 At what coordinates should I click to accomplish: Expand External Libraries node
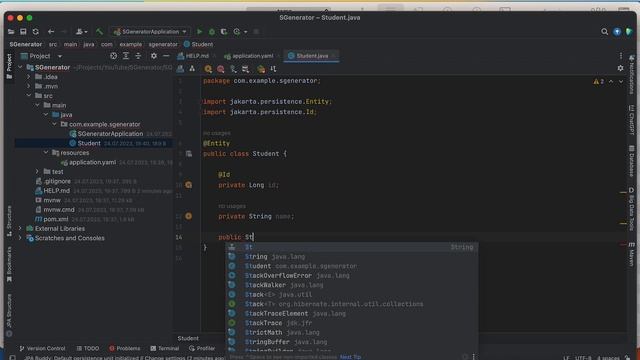(20, 229)
